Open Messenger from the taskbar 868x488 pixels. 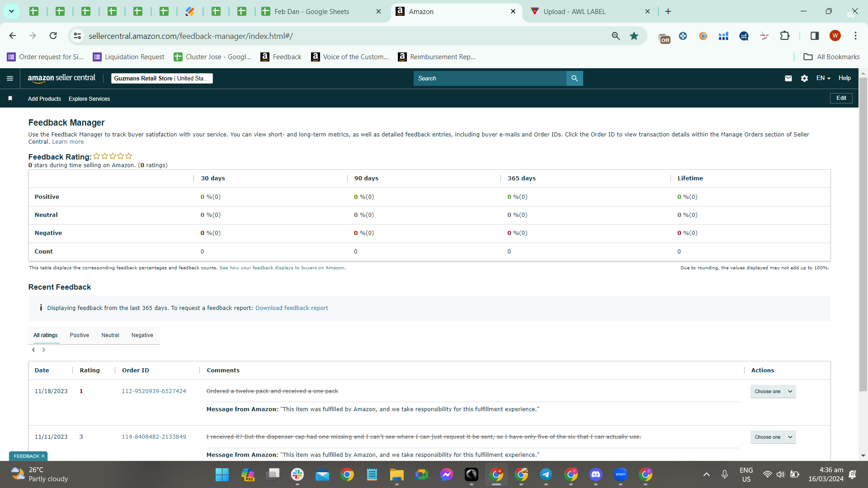point(447,474)
